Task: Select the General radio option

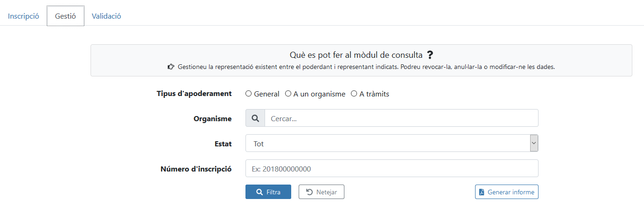Action: (x=248, y=94)
